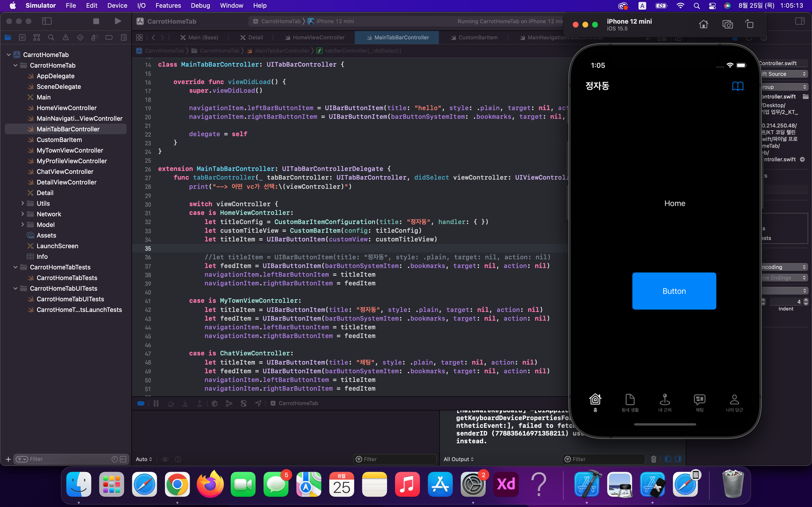Screen dimensions: 812x507
Task: Open the Debug menu in menu bar
Action: tap(200, 6)
